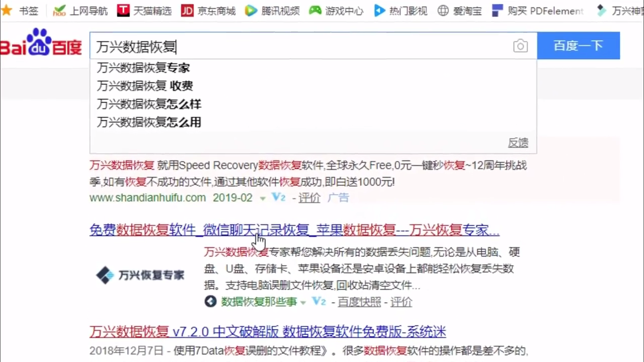
Task: Click 广告 label on ad result
Action: [x=338, y=198]
